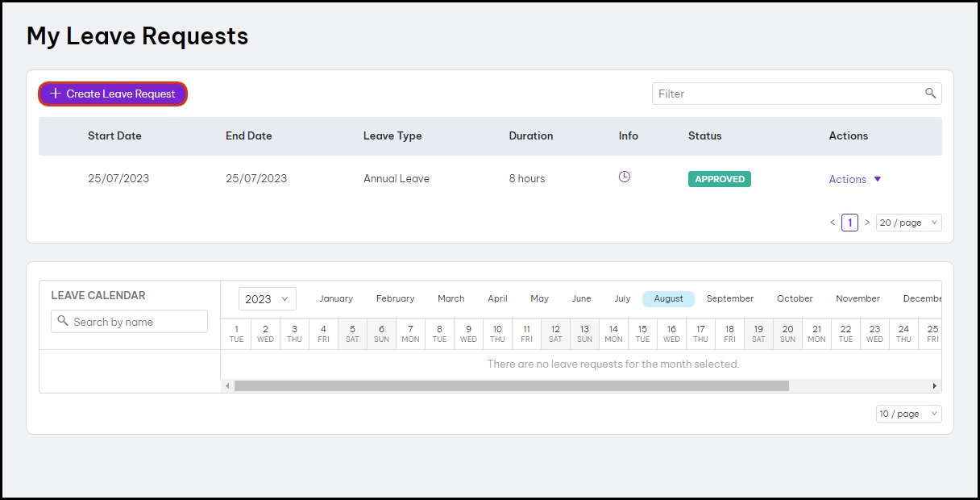The width and height of the screenshot is (980, 500).
Task: Select the January month tab
Action: 336,298
